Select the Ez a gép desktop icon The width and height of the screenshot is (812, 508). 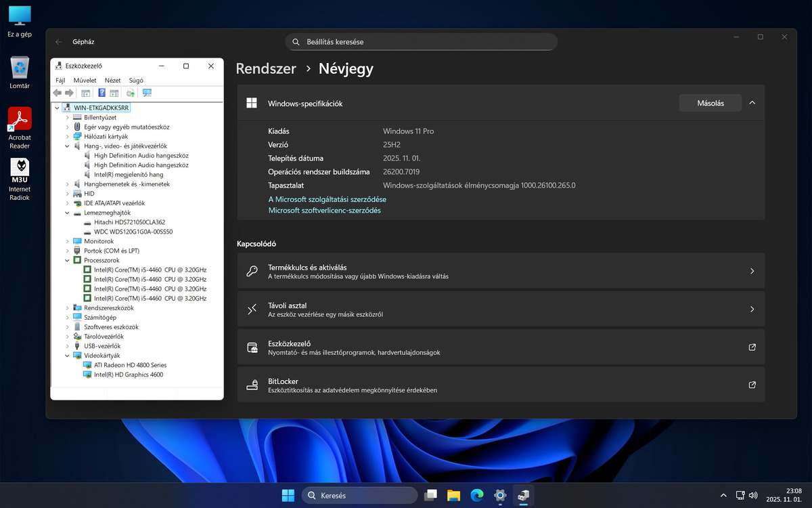20,21
